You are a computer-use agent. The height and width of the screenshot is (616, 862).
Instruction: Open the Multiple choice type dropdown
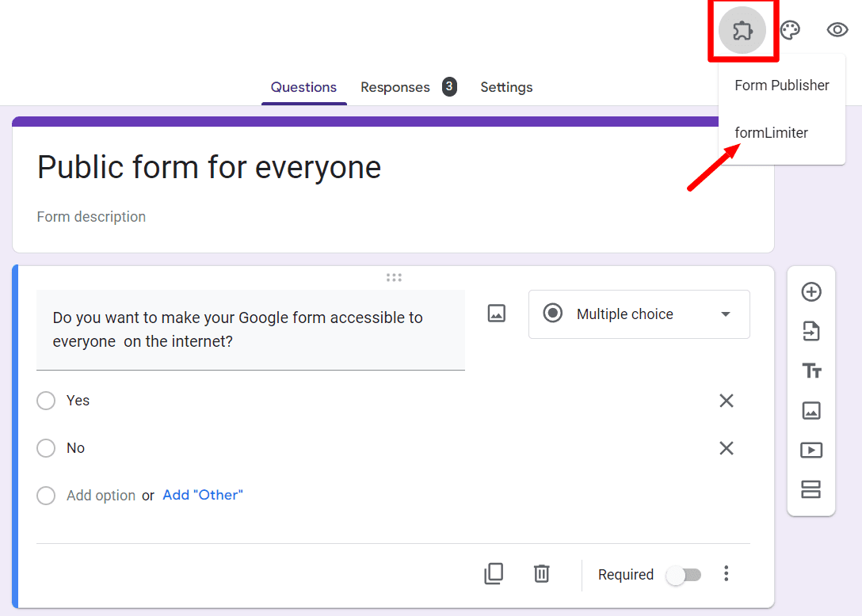click(639, 314)
